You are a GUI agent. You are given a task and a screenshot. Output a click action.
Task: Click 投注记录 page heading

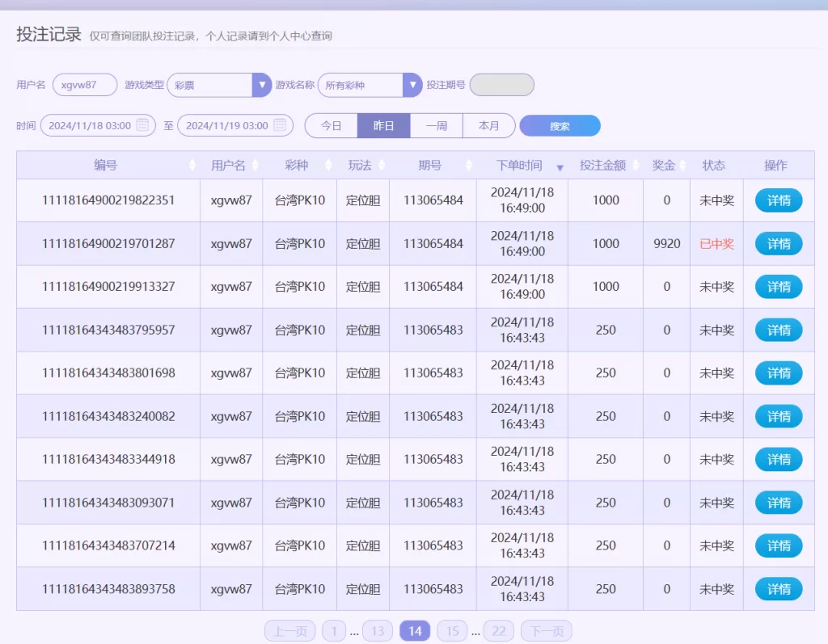49,34
